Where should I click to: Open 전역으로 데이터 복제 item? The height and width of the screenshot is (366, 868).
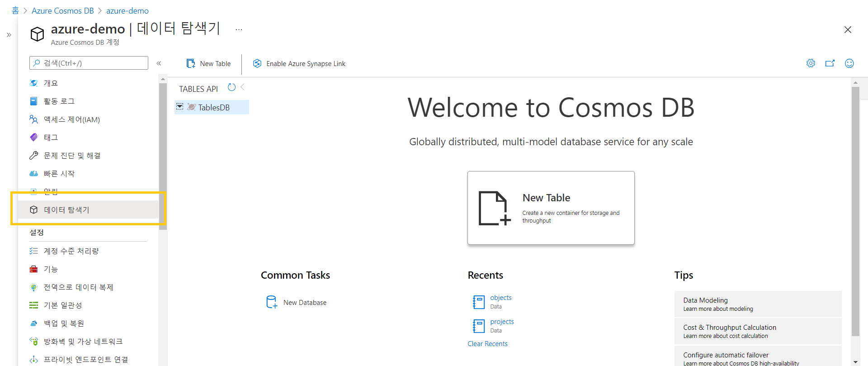click(x=88, y=287)
